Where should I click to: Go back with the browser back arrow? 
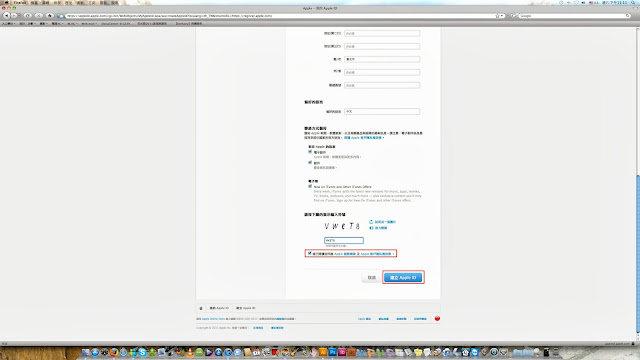click(x=7, y=16)
